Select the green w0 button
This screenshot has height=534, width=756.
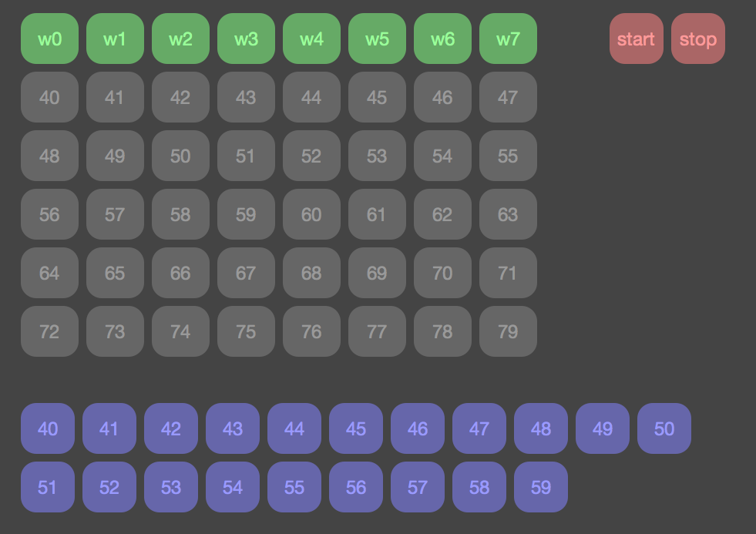49,39
